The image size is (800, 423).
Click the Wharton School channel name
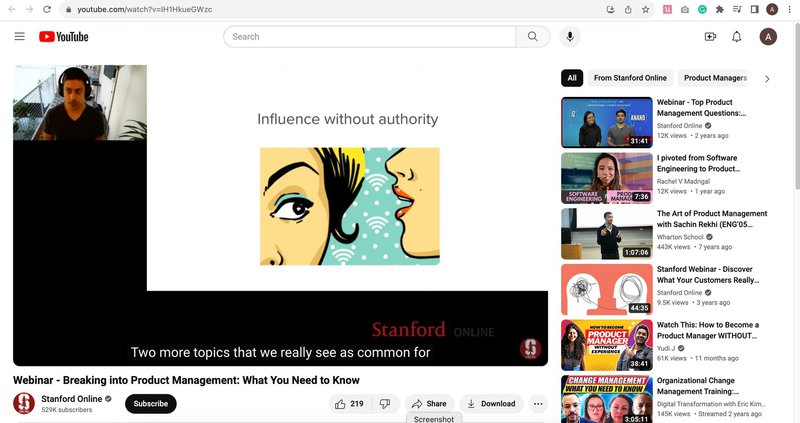680,237
